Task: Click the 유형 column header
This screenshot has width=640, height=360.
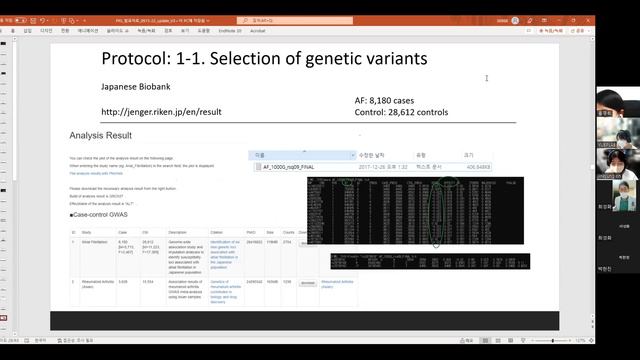Action: coord(421,155)
